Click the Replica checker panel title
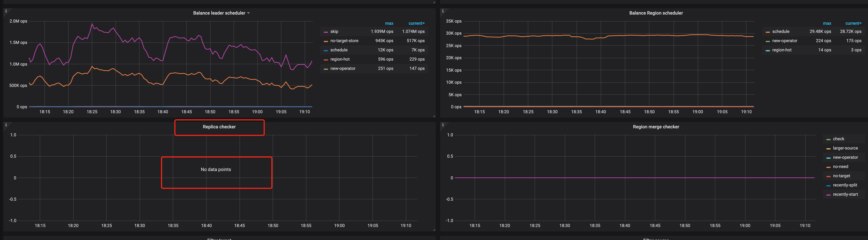Screen dimensions: 868x240 click(x=219, y=127)
